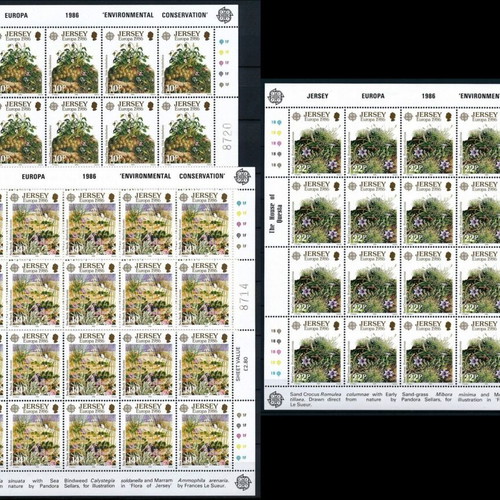Click 'CONSERVATION' in the 10p sheet header

click(x=184, y=15)
